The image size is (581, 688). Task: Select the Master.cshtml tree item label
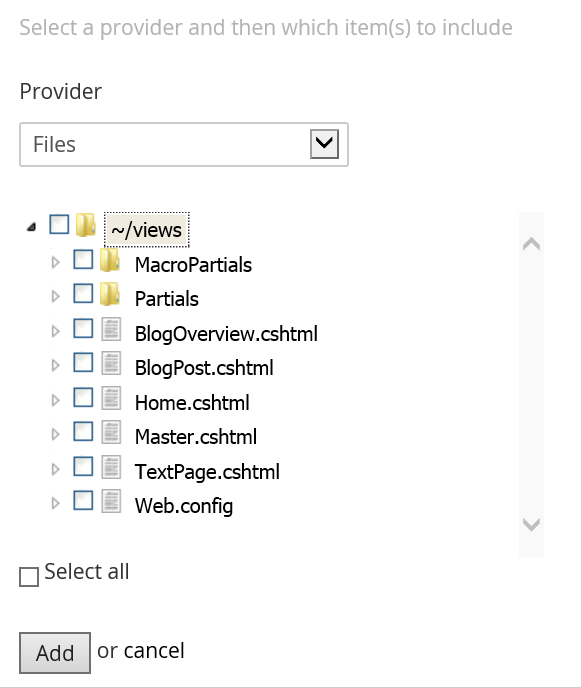click(196, 437)
